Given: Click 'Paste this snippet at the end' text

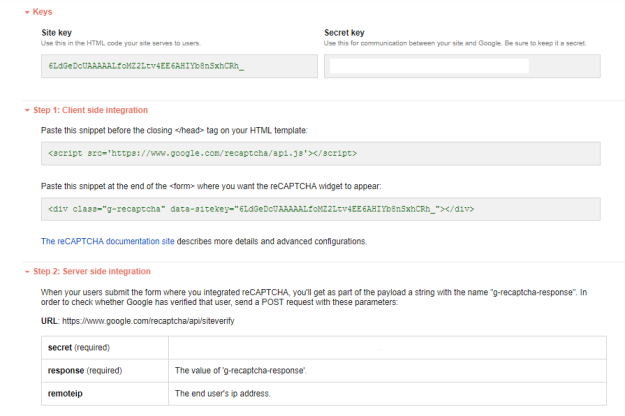Looking at the screenshot, I should [211, 186].
